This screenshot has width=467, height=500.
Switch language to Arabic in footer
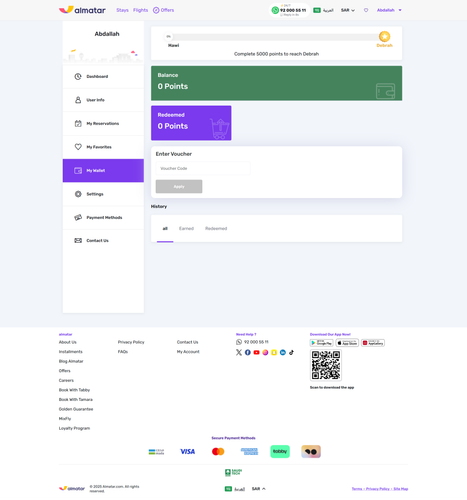click(239, 489)
